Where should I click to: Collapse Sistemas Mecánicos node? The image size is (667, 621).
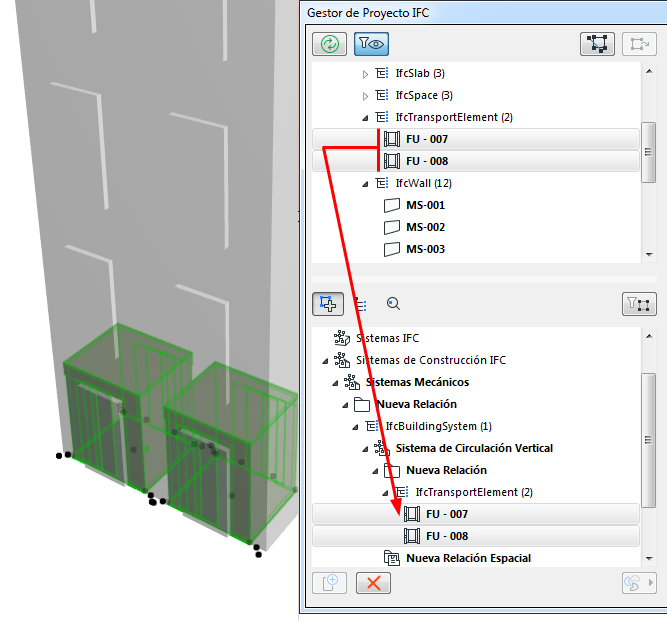[335, 383]
